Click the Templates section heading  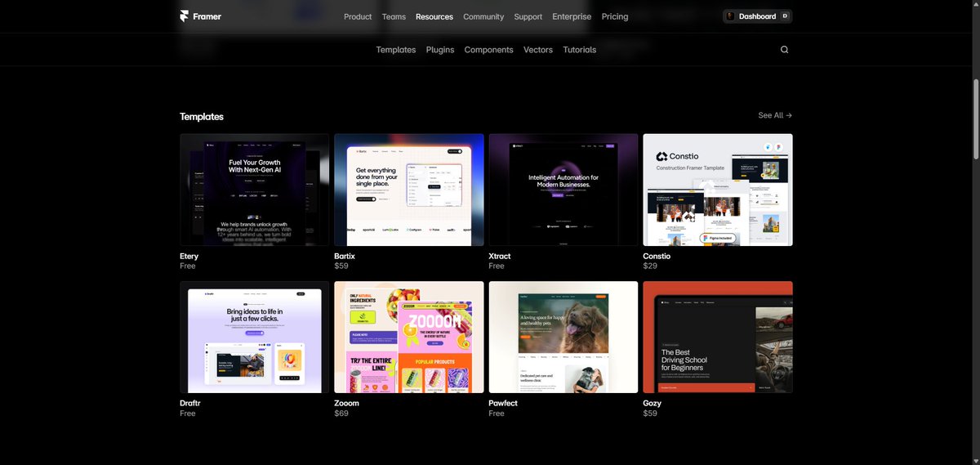click(202, 117)
